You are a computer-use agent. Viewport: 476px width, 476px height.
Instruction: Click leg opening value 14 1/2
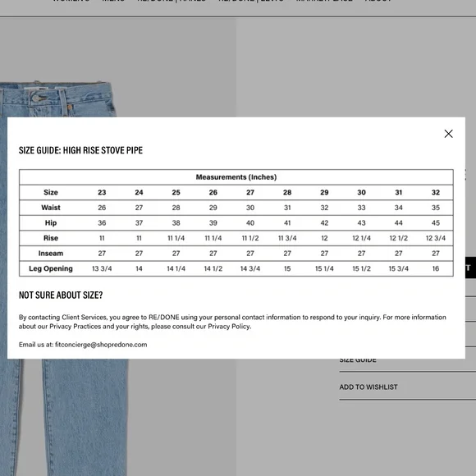click(213, 268)
